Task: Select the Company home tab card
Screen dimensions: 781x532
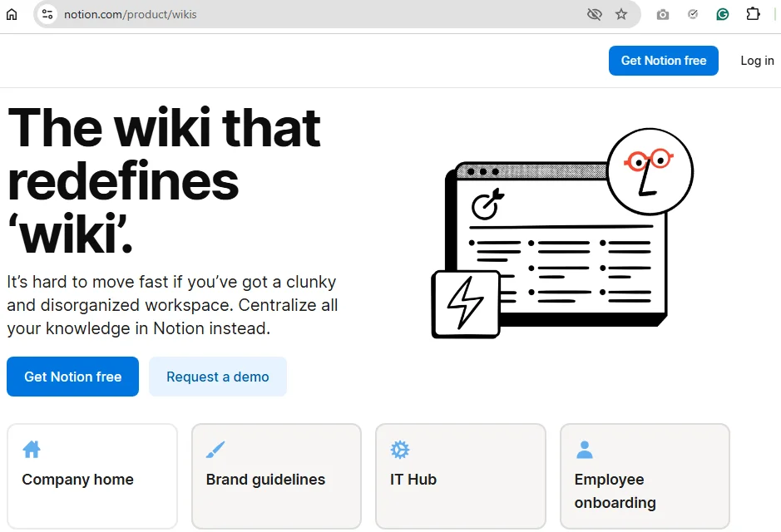Action: coord(92,476)
